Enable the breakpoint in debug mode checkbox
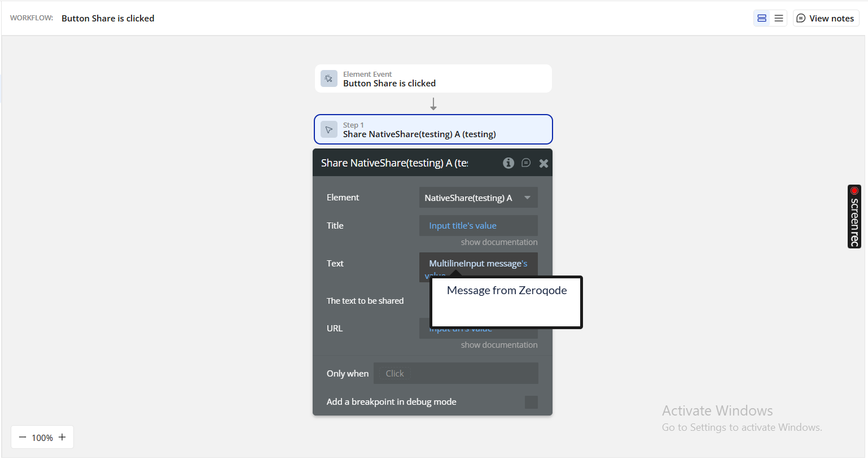The height and width of the screenshot is (459, 868). click(x=531, y=402)
